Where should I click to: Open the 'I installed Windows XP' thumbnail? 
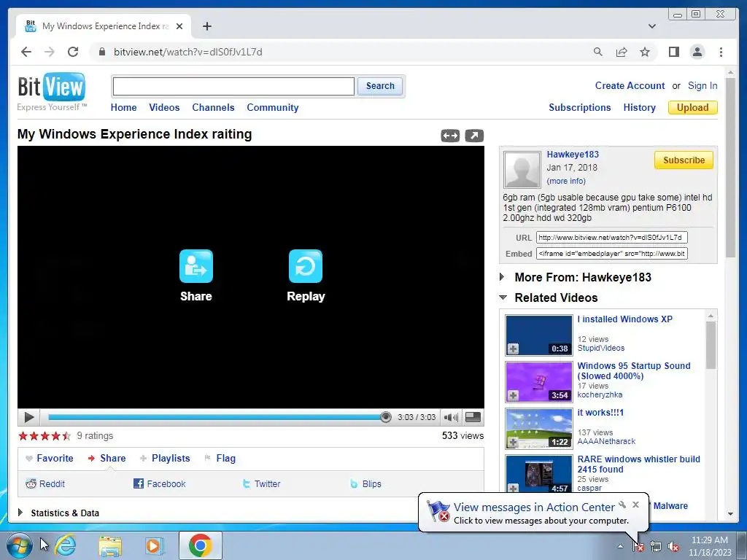[539, 335]
